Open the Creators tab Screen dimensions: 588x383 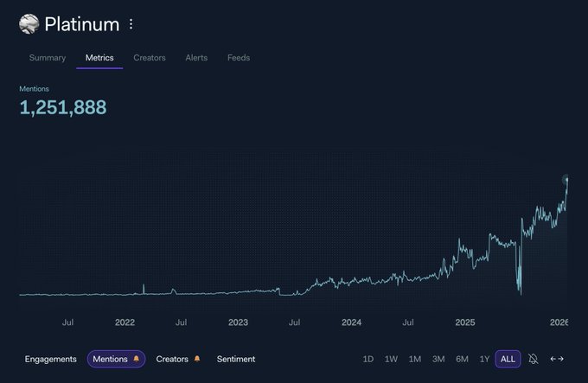(150, 58)
